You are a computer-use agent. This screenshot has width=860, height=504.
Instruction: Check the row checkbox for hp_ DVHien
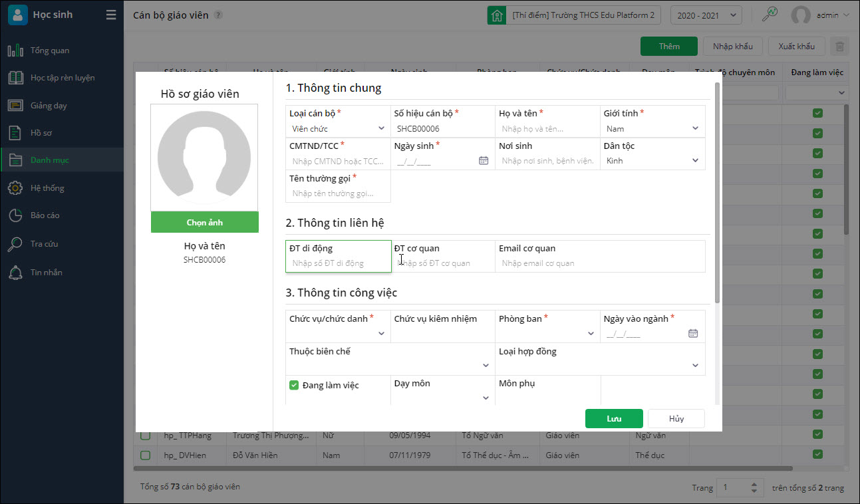(x=146, y=455)
